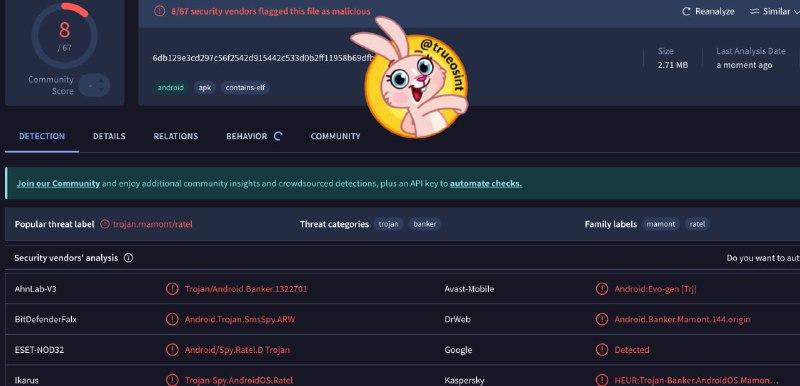Click the 'ratel' family label chip

(x=697, y=224)
